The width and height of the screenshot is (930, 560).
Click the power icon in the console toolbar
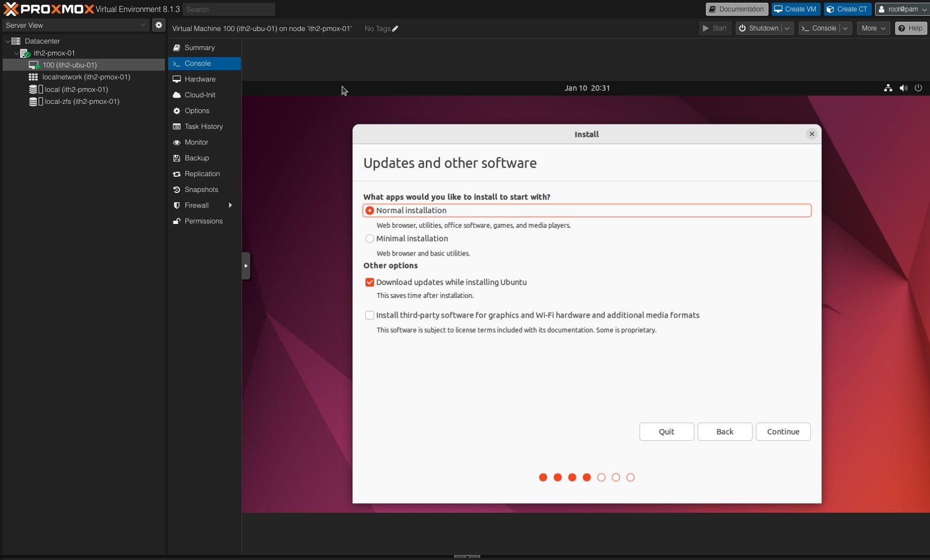pyautogui.click(x=918, y=88)
